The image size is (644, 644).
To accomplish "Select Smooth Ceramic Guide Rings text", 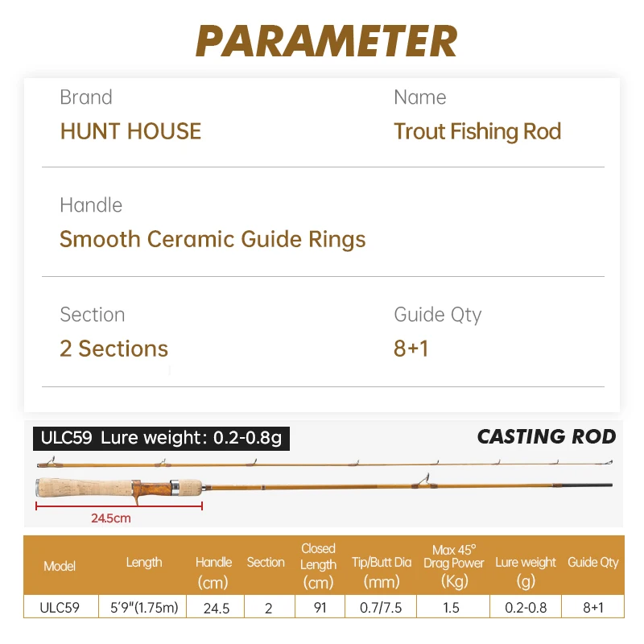I will [213, 239].
